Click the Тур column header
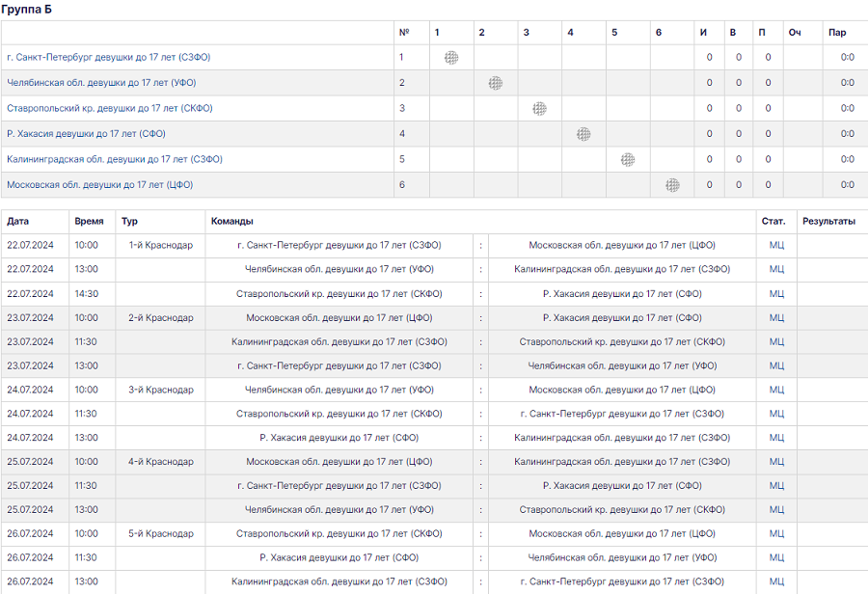 pos(129,221)
